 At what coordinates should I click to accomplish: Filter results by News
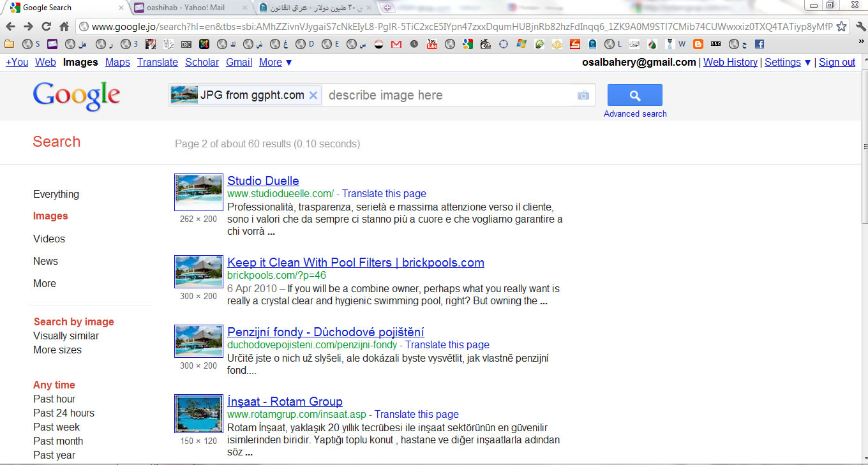coord(45,261)
